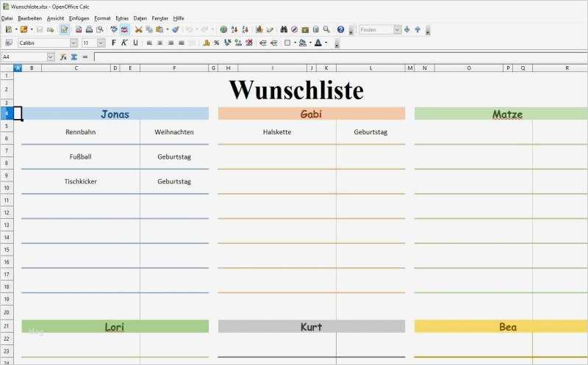
Task: Open the Format menu
Action: (102, 18)
